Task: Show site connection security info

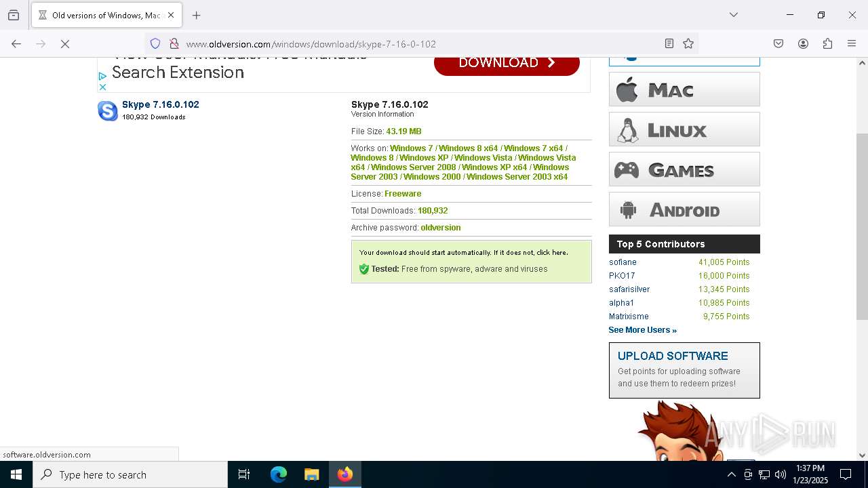Action: (x=174, y=43)
